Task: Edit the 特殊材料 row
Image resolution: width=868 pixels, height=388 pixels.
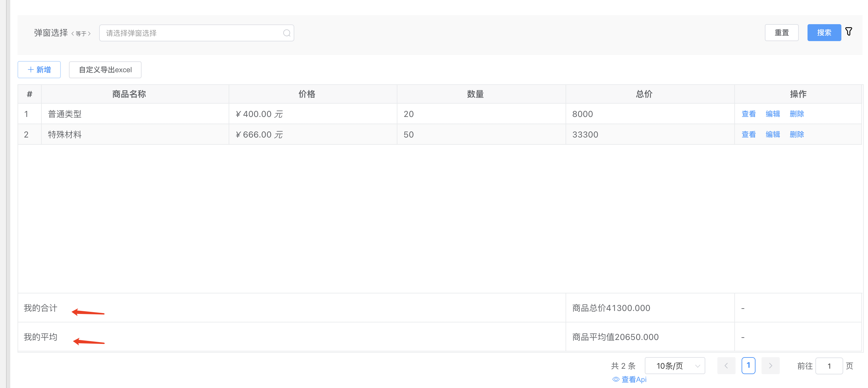Action: pos(773,134)
